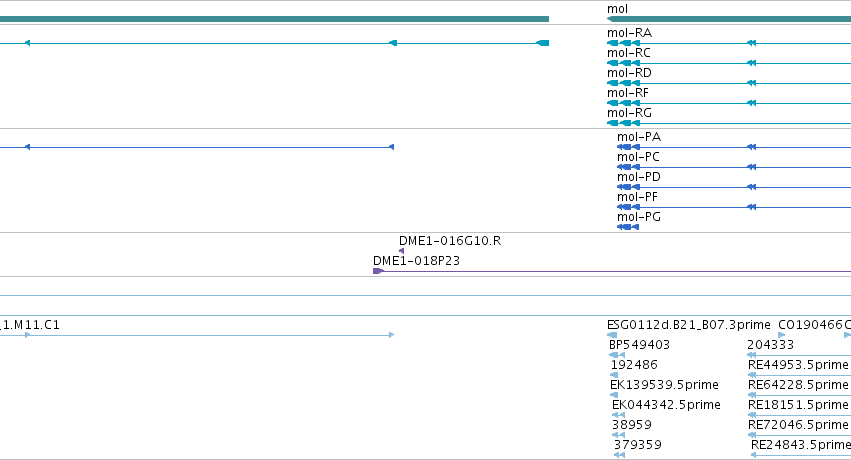Click EST label 379359

638,445
